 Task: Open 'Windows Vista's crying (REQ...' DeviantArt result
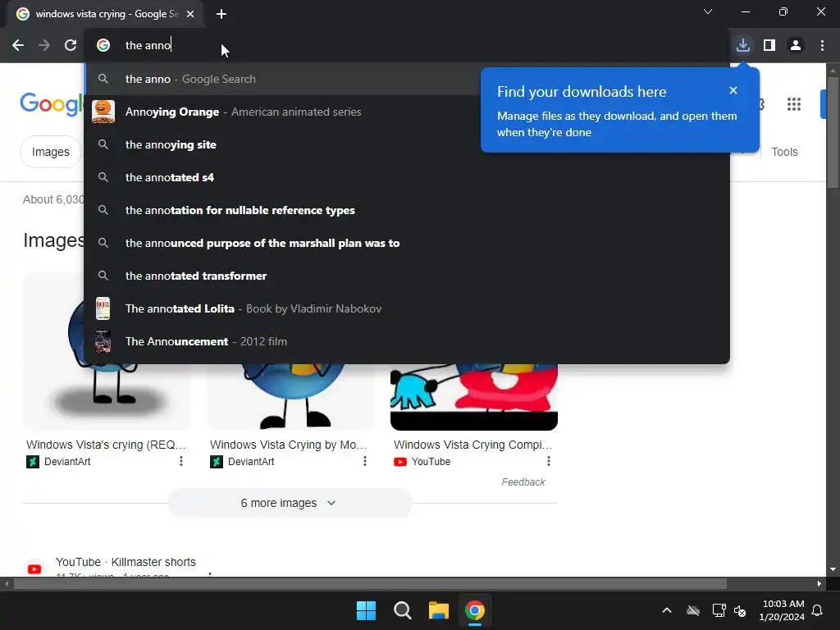click(106, 445)
